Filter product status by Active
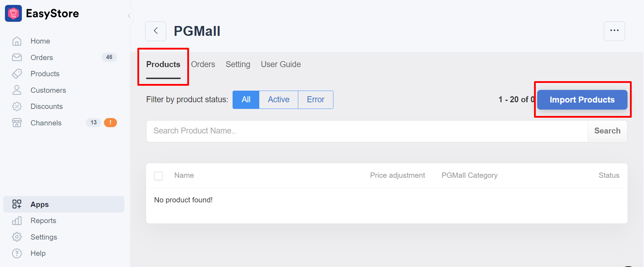Image resolution: width=644 pixels, height=267 pixels. point(279,100)
